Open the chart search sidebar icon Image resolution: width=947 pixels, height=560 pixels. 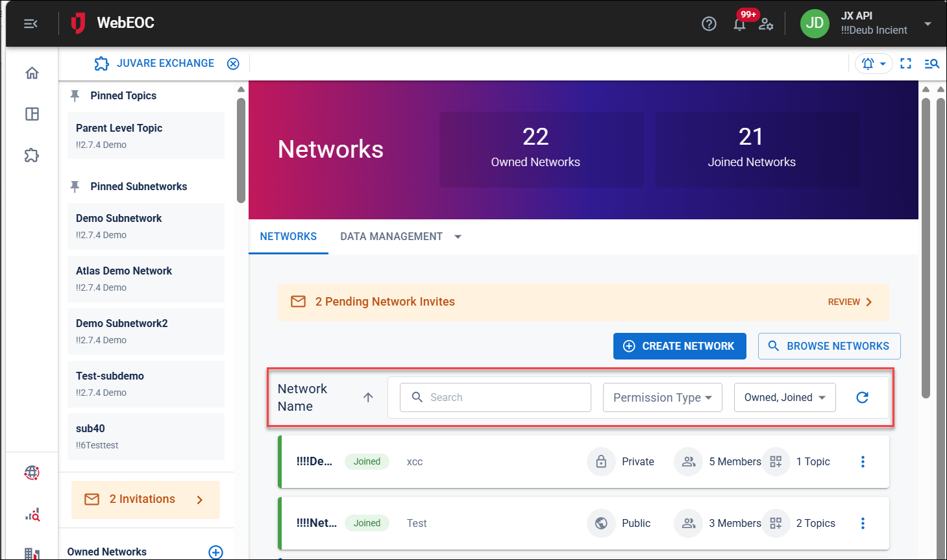[32, 515]
